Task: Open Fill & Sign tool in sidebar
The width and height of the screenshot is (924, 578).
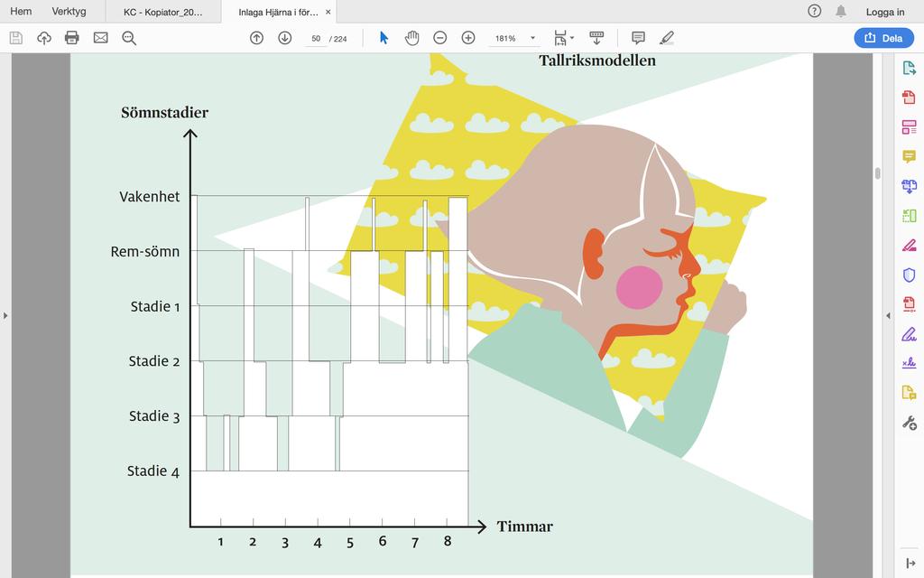Action: [910, 334]
